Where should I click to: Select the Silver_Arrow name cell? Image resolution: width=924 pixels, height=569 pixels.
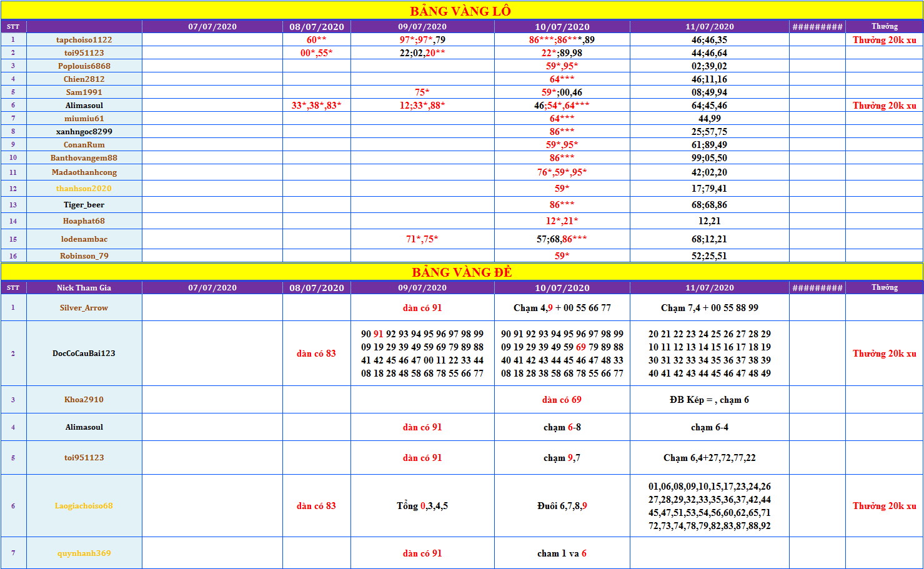tap(84, 308)
